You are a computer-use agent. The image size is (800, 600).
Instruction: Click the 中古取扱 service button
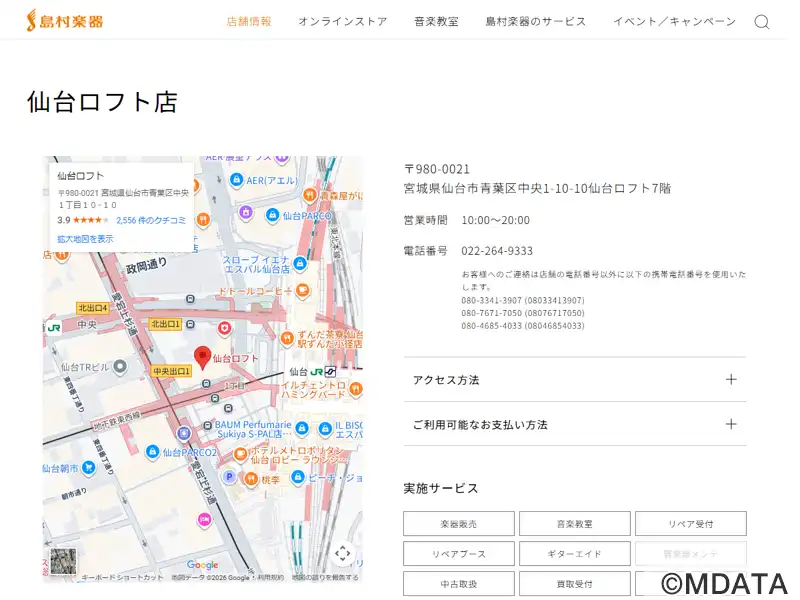459,584
